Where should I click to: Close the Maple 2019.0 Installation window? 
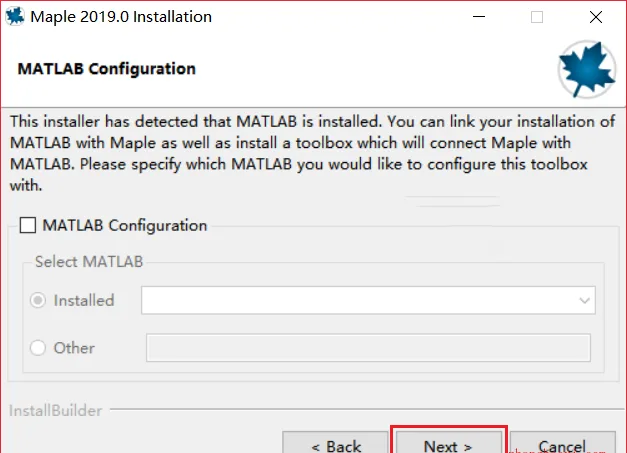[x=596, y=17]
